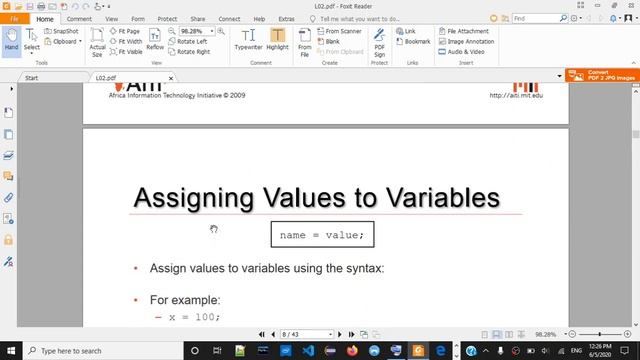Go to the previous page
The width and height of the screenshot is (640, 360).
click(273, 334)
